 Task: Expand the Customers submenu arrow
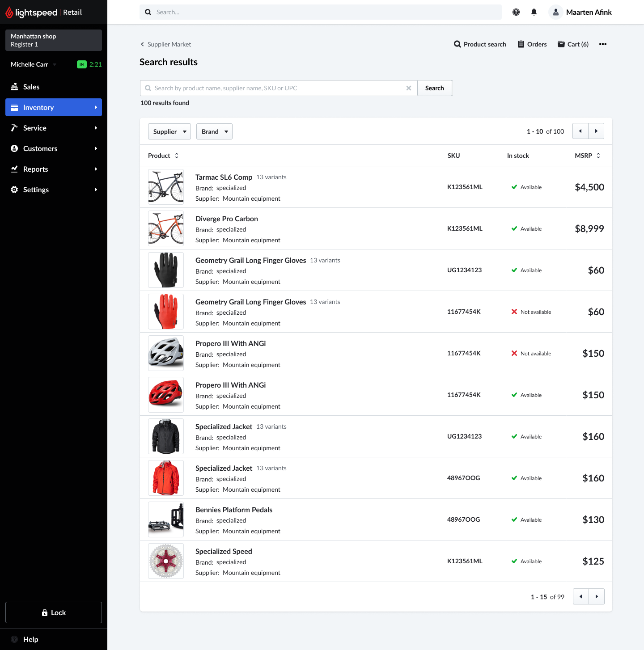click(96, 148)
